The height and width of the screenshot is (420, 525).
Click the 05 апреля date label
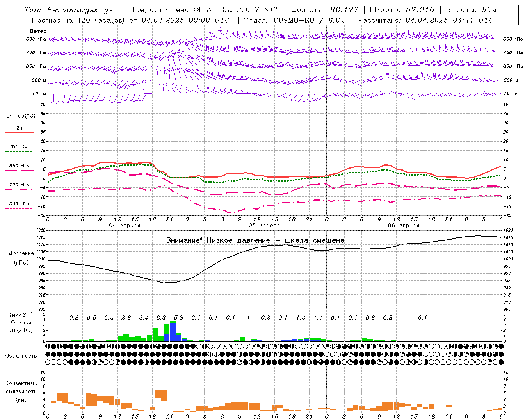click(x=264, y=225)
